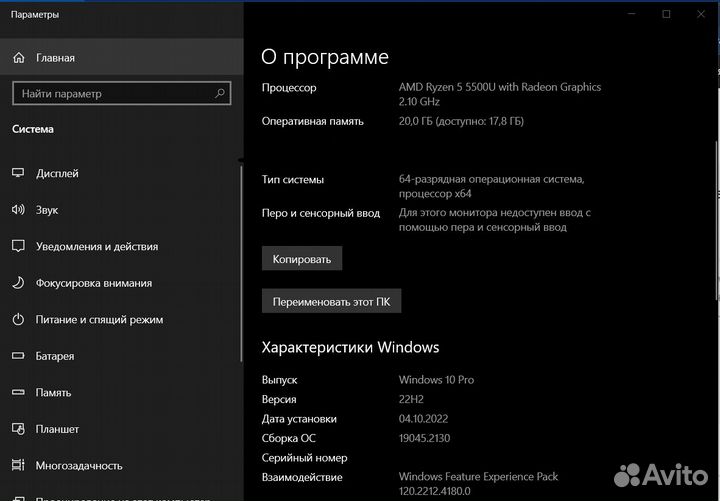The width and height of the screenshot is (720, 501).
Task: Minimize the Параметры window
Action: 632,14
